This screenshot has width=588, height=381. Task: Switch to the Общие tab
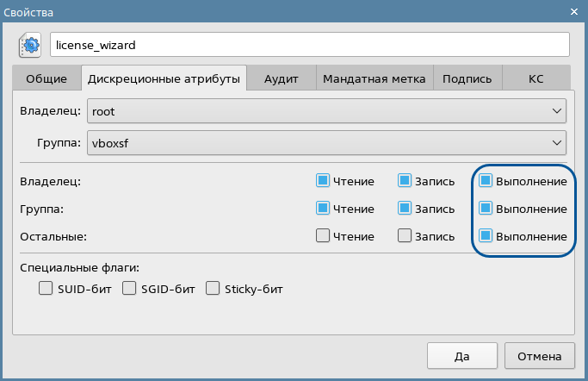pos(46,79)
